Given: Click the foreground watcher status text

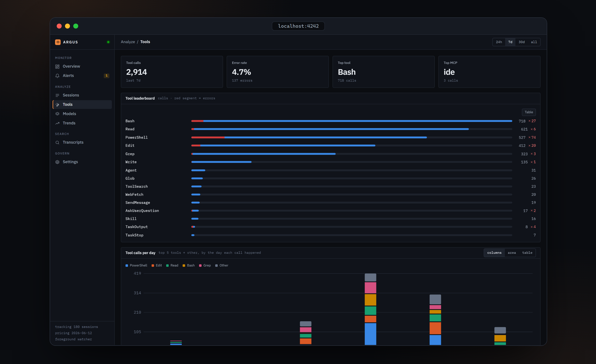Looking at the screenshot, I should (x=73, y=339).
